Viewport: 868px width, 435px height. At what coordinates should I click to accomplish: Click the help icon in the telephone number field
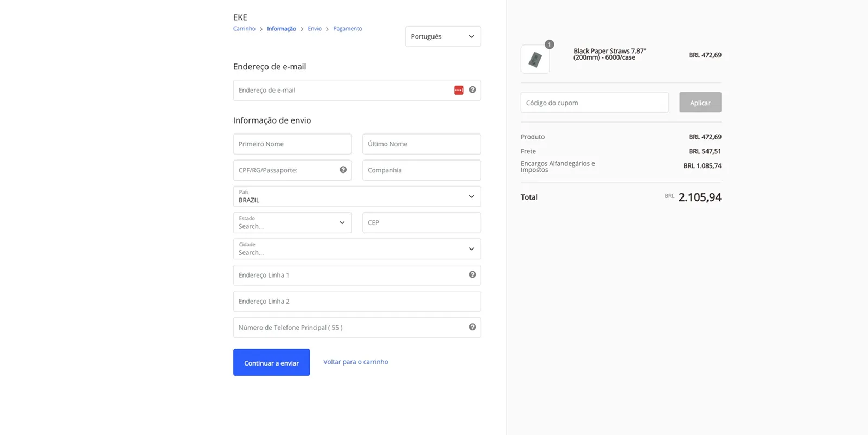[x=473, y=327]
